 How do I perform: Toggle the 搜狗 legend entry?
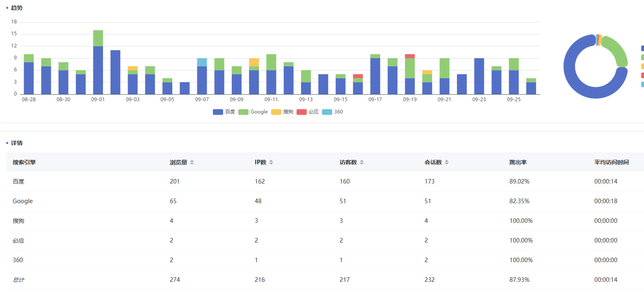282,112
